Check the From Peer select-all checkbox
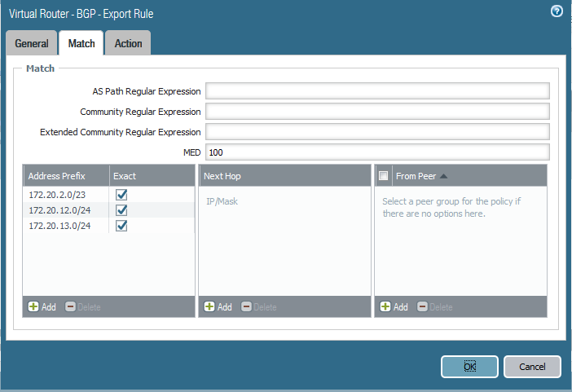Image resolution: width=572 pixels, height=392 pixels. (x=384, y=176)
